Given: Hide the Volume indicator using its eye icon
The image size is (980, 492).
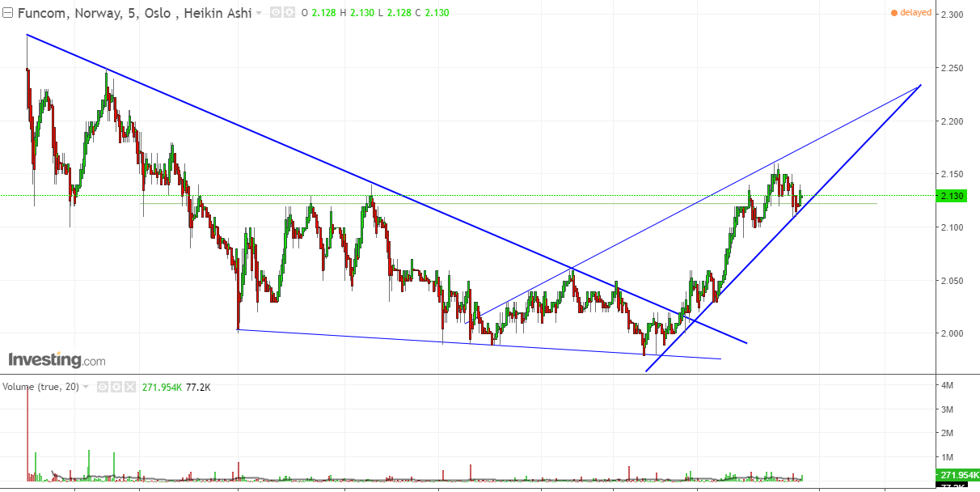Looking at the screenshot, I should tap(103, 388).
